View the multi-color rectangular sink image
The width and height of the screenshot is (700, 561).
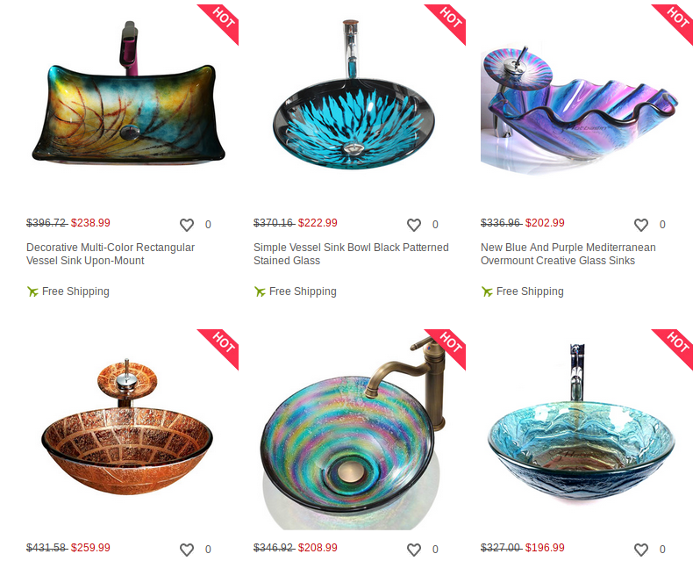(129, 92)
